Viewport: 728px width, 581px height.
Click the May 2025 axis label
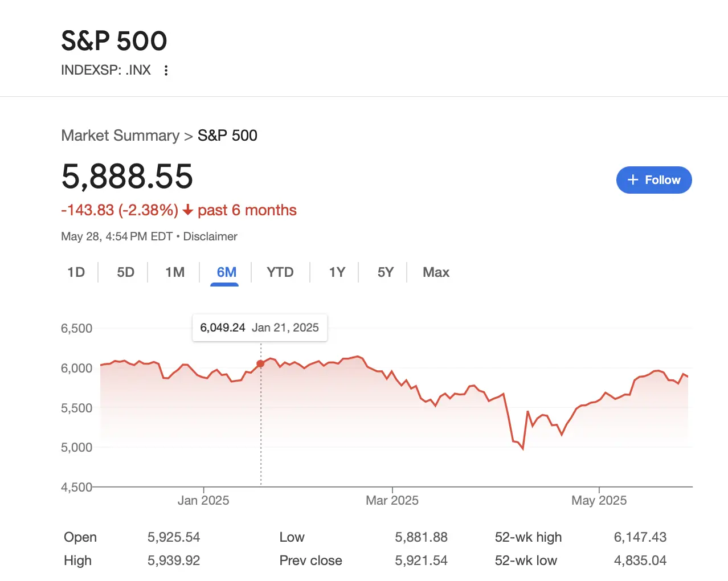tap(599, 500)
